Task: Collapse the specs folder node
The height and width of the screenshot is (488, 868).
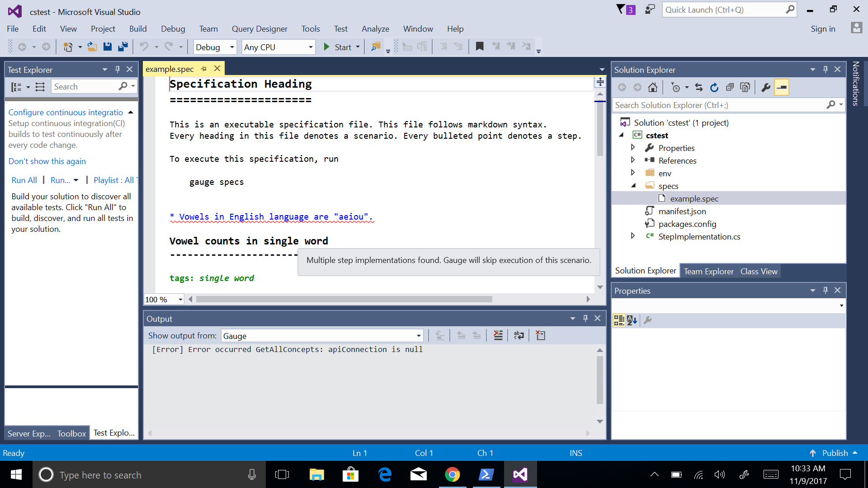Action: (633, 185)
